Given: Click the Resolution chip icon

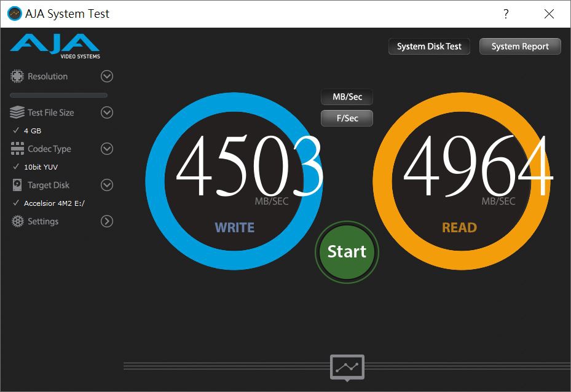Looking at the screenshot, I should click(17, 76).
